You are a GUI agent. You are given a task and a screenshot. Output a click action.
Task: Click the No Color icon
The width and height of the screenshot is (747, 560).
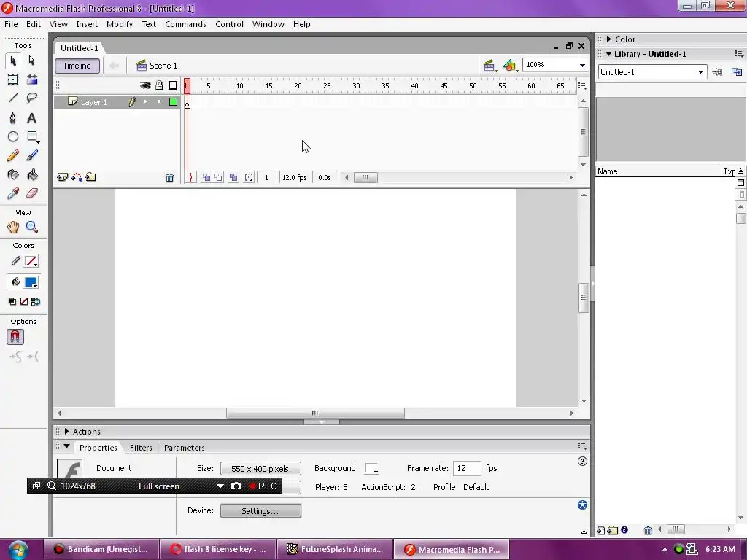click(24, 301)
